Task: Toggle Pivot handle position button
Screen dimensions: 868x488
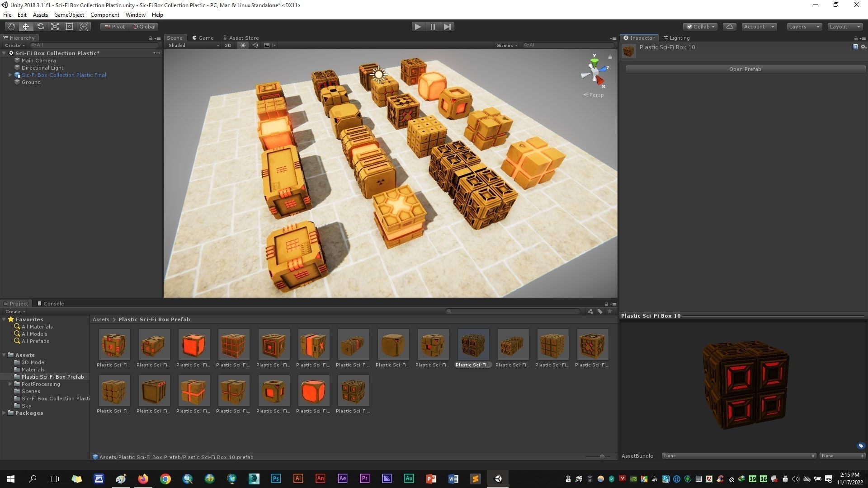Action: [x=115, y=27]
